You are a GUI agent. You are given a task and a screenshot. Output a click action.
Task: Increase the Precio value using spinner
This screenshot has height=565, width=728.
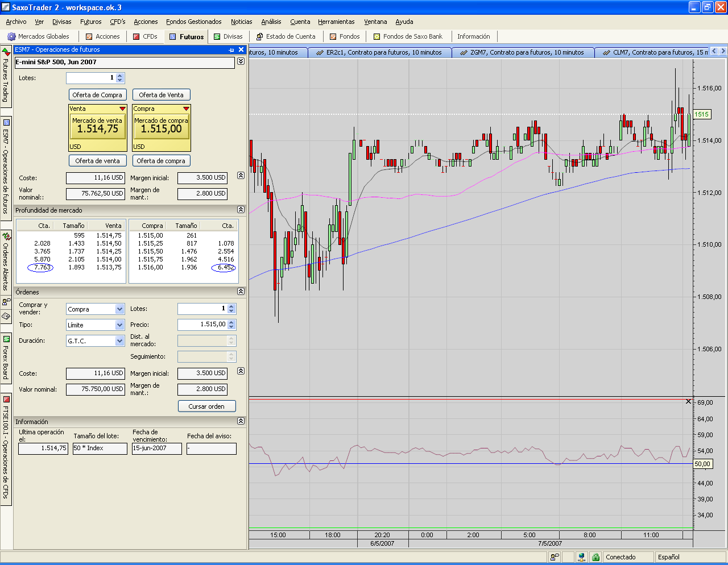(x=231, y=322)
